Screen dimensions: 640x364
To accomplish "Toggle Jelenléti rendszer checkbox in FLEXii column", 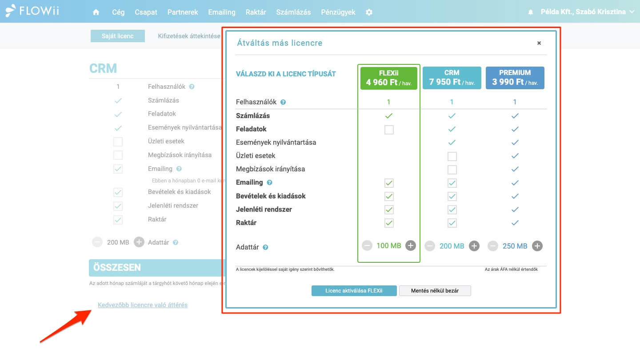I will click(389, 210).
